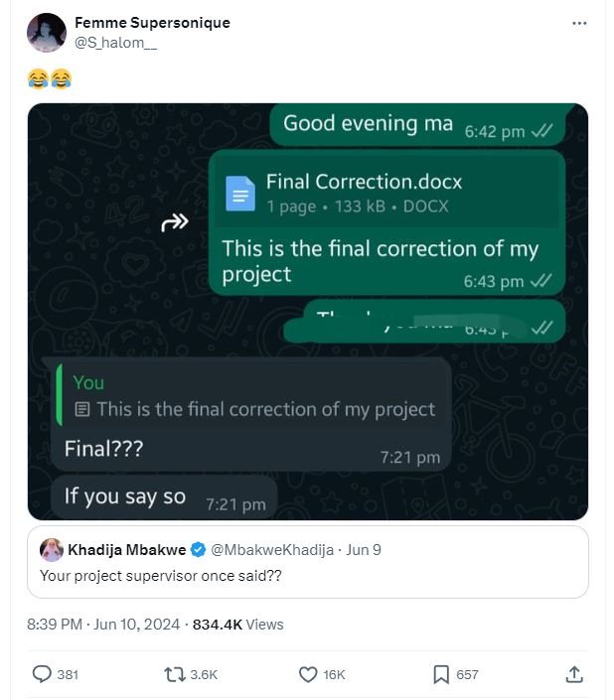
Task: Click the 8:39 PM · Jun 10, 2024 timestamp
Action: click(103, 625)
